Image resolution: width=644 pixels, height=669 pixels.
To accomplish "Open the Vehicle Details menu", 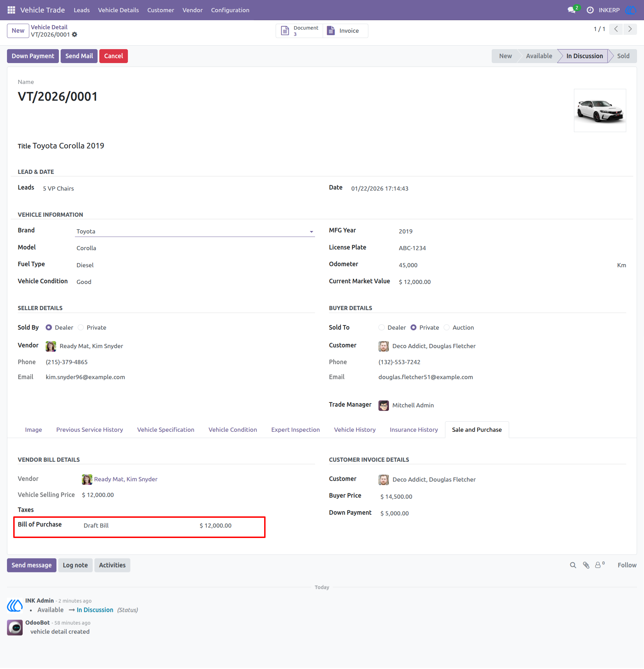I will tap(118, 10).
